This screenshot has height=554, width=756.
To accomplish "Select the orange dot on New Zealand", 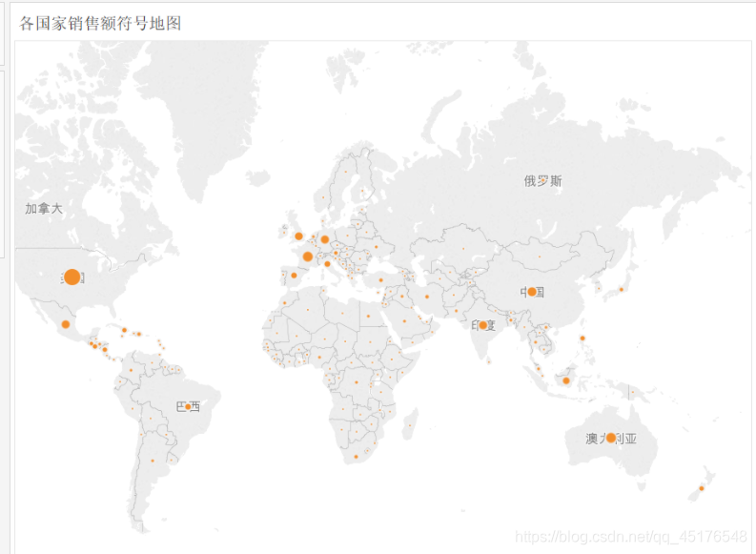I will point(702,488).
